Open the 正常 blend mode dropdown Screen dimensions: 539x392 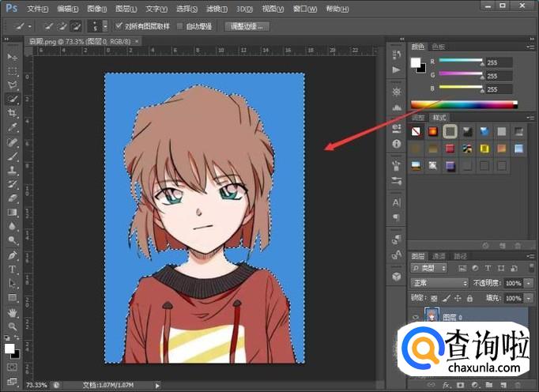point(440,283)
